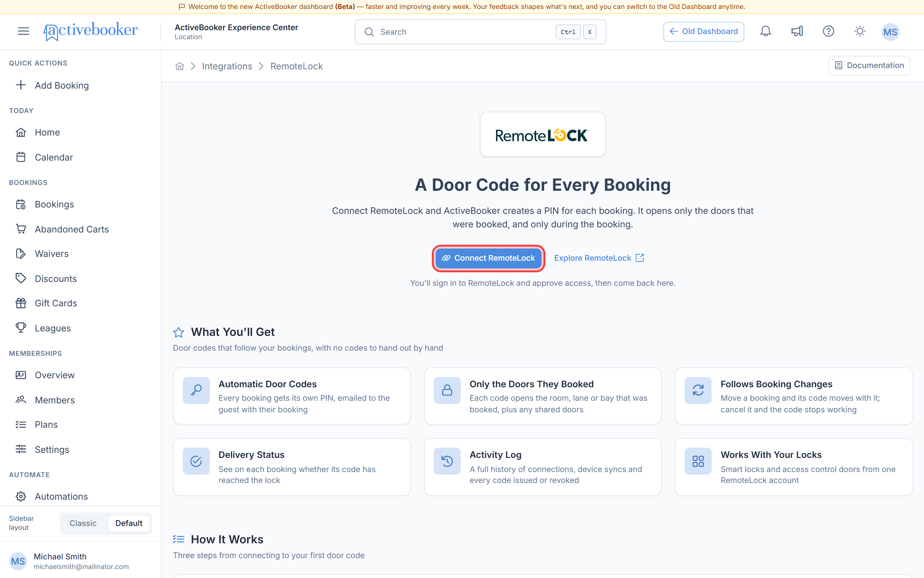Screen dimensions: 924x578
Task: Click the RemoteLock logo card
Action: (543, 135)
